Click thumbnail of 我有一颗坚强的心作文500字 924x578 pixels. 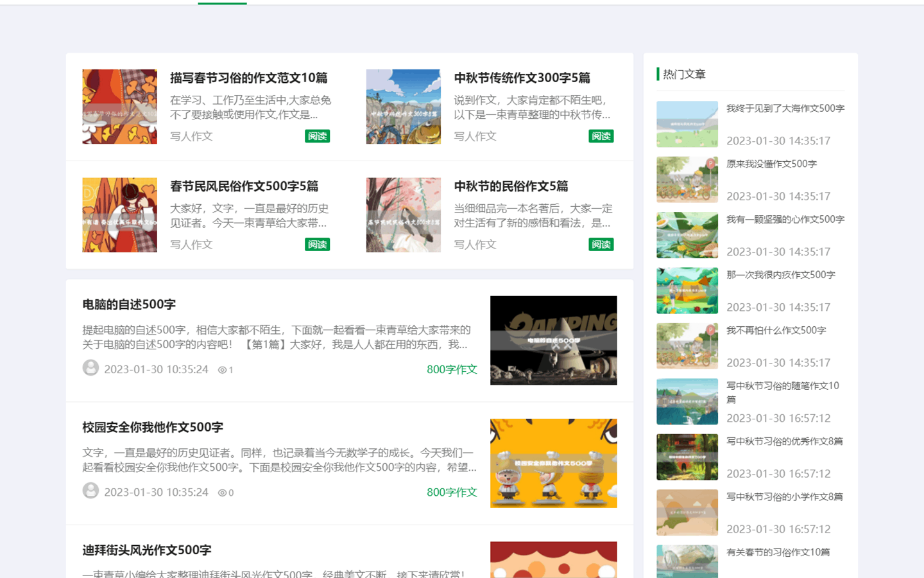(687, 235)
